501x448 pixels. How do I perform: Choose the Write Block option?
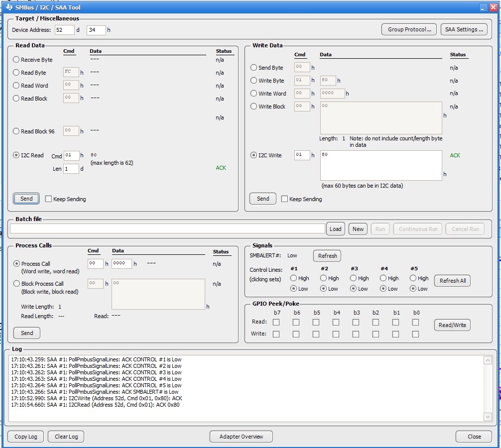click(253, 107)
